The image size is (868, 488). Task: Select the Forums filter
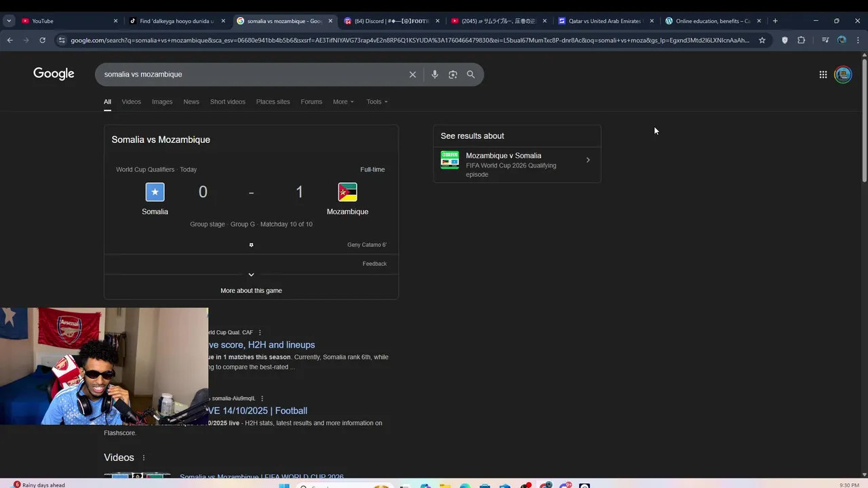point(311,102)
